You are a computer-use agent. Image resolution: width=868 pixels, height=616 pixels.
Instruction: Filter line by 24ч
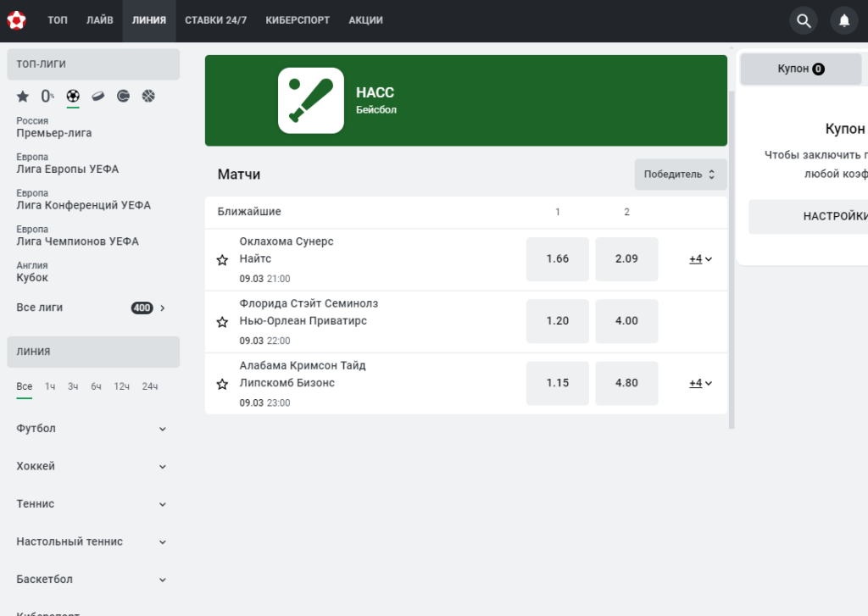point(150,386)
